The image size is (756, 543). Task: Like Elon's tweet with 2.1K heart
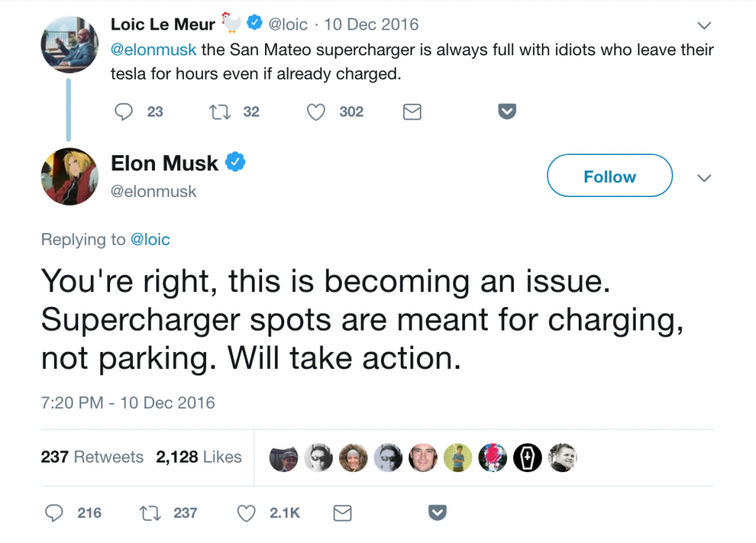click(x=246, y=513)
